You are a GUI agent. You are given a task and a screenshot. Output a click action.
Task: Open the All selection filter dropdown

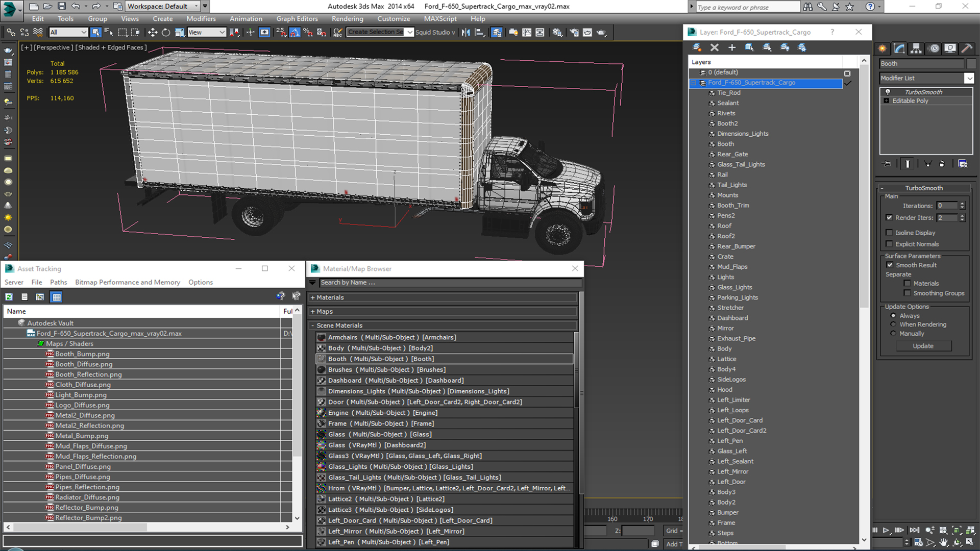point(68,32)
